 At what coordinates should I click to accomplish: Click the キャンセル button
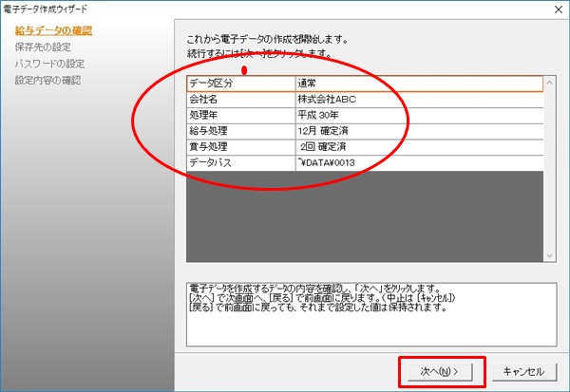[524, 371]
